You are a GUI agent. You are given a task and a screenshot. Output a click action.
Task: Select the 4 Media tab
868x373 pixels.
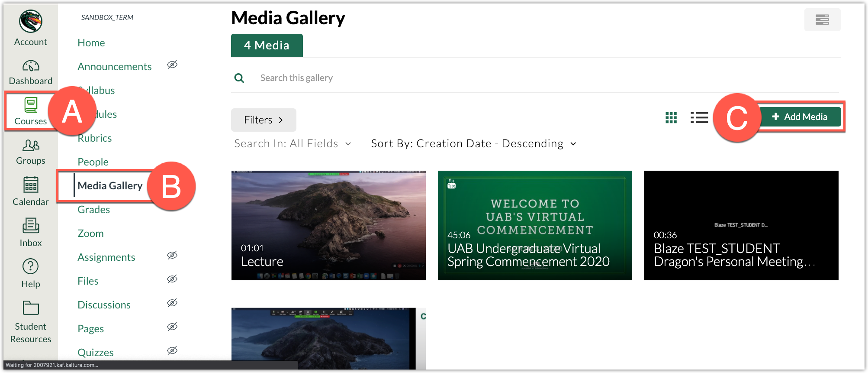[267, 45]
